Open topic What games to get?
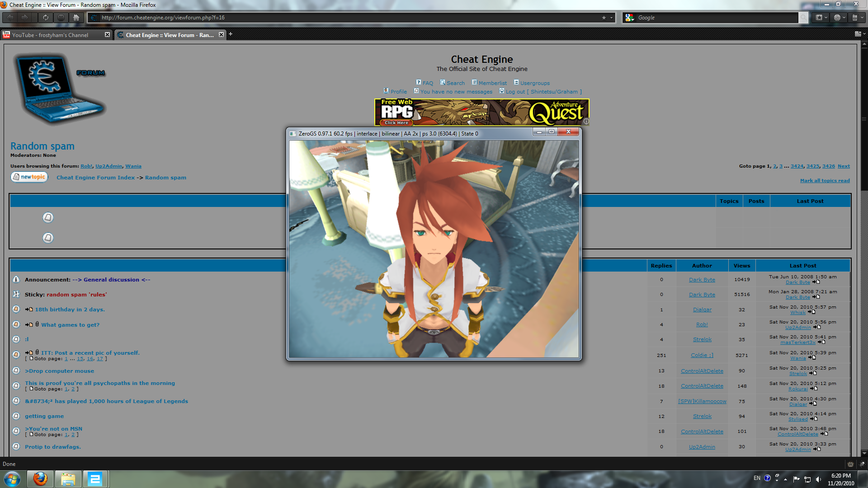The image size is (868, 488). pos(70,325)
